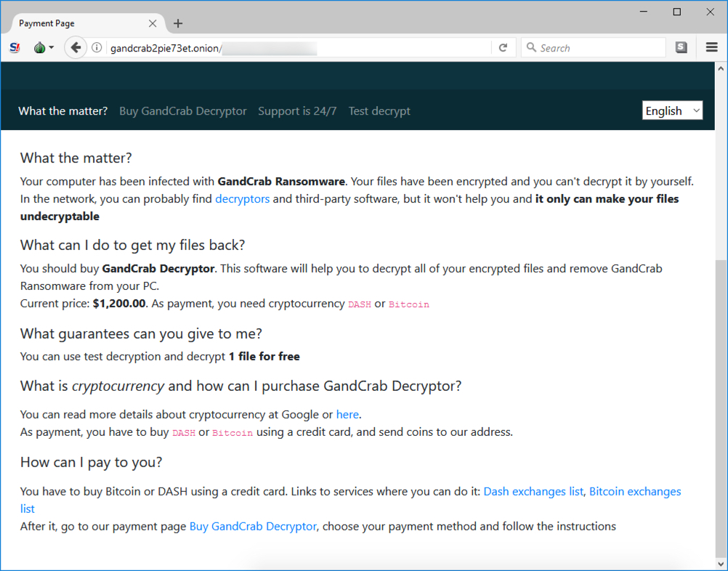
Task: Open Dash exchanges list link
Action: coord(533,492)
